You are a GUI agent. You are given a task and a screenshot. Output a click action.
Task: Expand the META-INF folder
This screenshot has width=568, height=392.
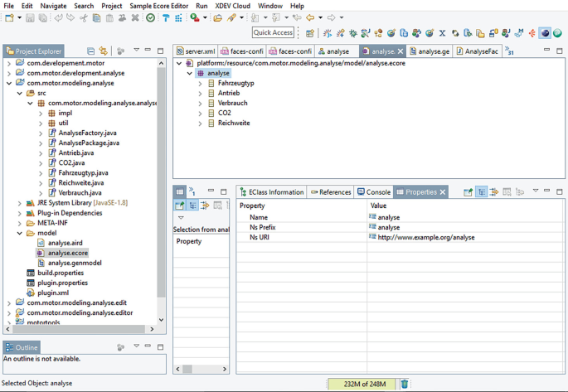20,223
